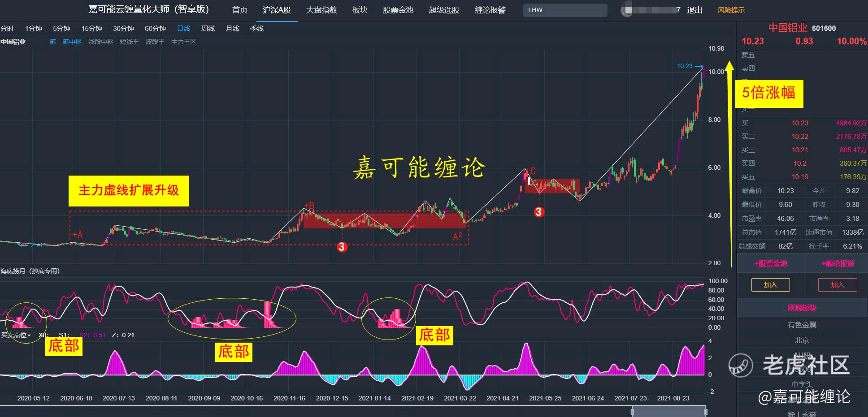Click the 中国铝业 label above the chart
Viewport: 868px width, 417px height.
[x=13, y=42]
